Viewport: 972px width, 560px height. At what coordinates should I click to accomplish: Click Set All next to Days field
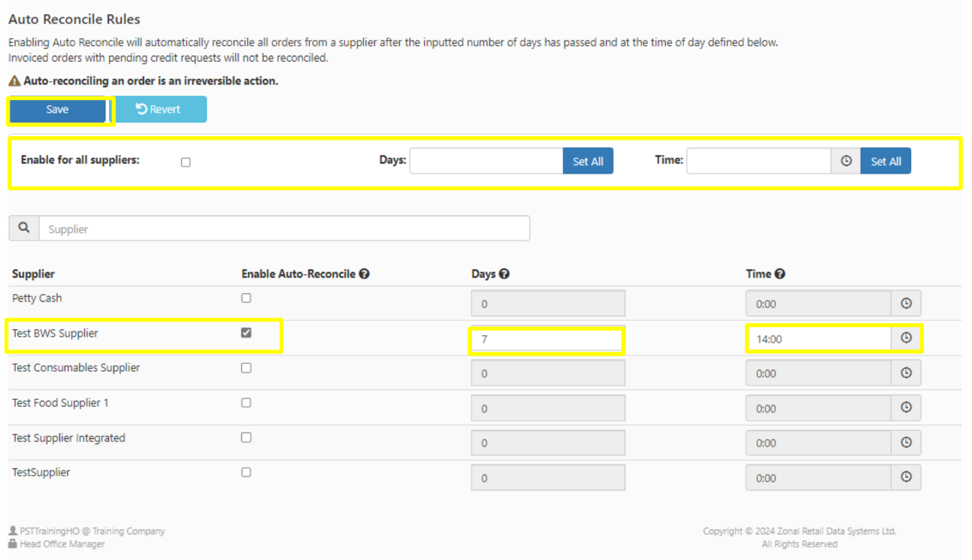(588, 161)
